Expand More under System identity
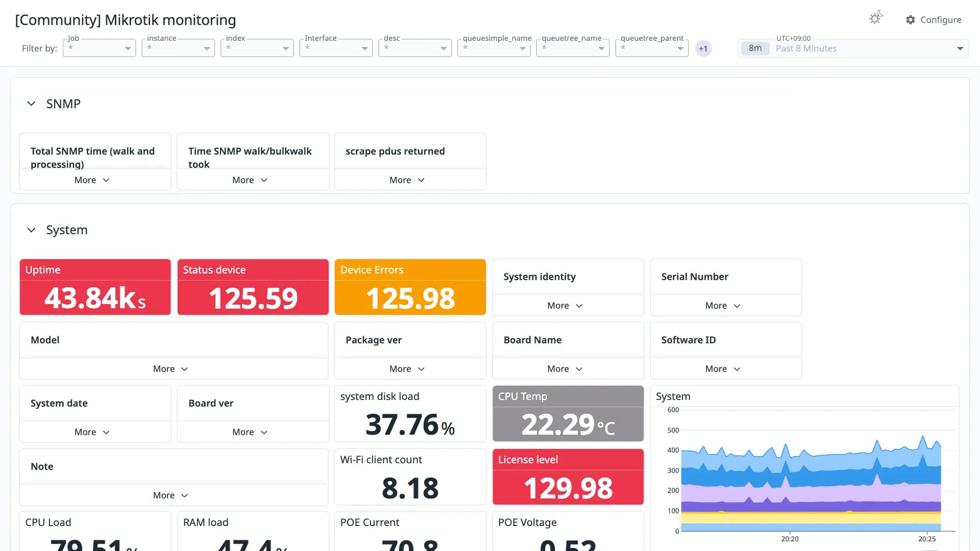The image size is (980, 551). (565, 306)
